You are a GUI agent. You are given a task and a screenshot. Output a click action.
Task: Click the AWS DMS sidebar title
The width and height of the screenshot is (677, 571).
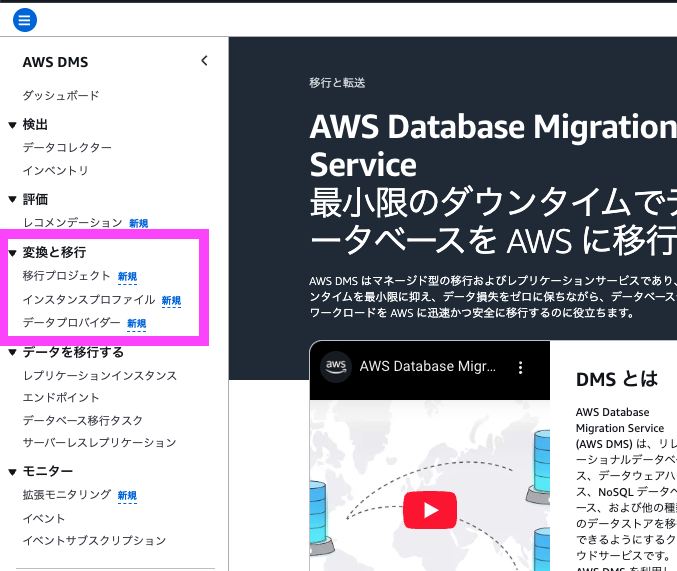(x=55, y=62)
